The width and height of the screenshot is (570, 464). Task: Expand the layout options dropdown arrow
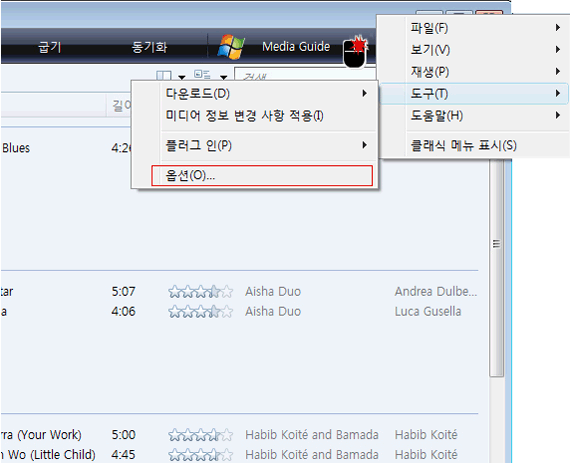click(182, 77)
